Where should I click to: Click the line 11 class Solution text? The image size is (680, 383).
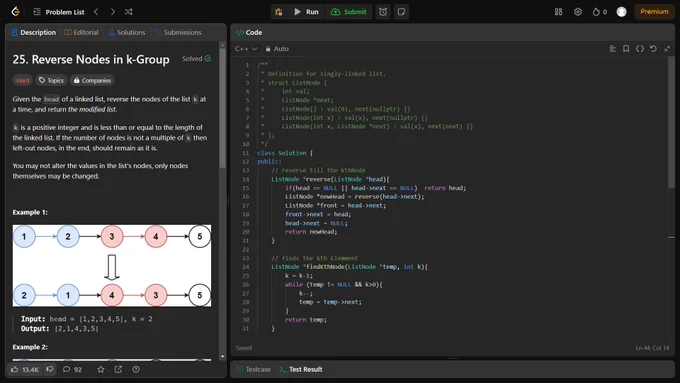(x=284, y=153)
